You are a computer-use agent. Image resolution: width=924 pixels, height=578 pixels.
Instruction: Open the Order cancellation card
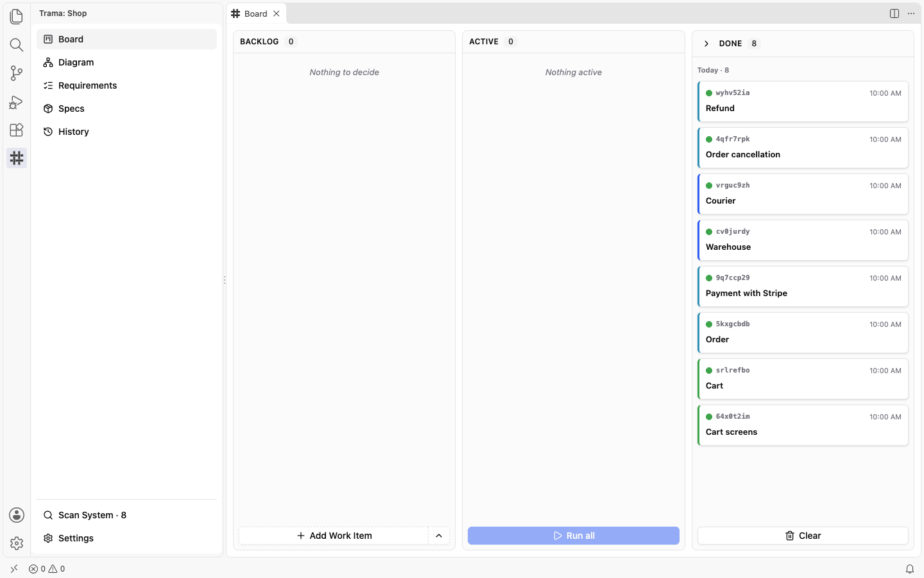click(x=803, y=148)
